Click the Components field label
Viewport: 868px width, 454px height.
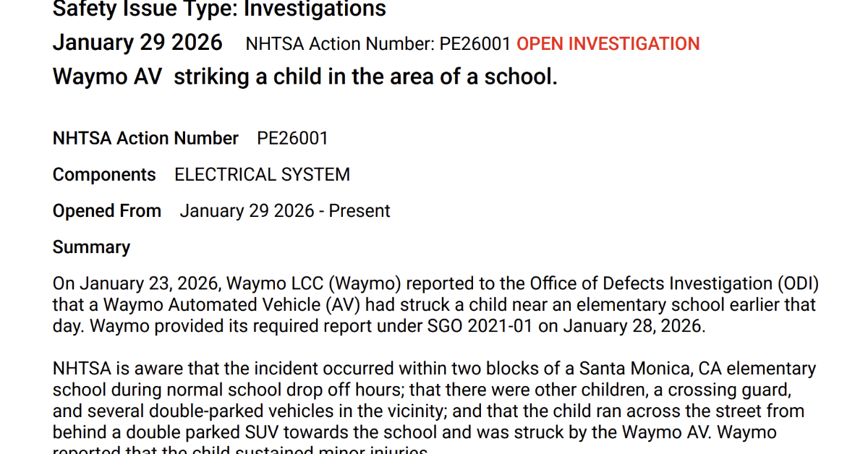pos(104,174)
